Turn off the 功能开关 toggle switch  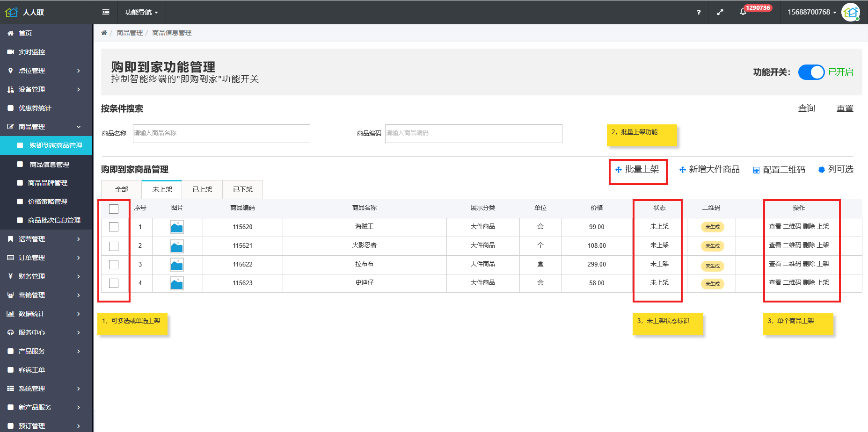click(811, 72)
